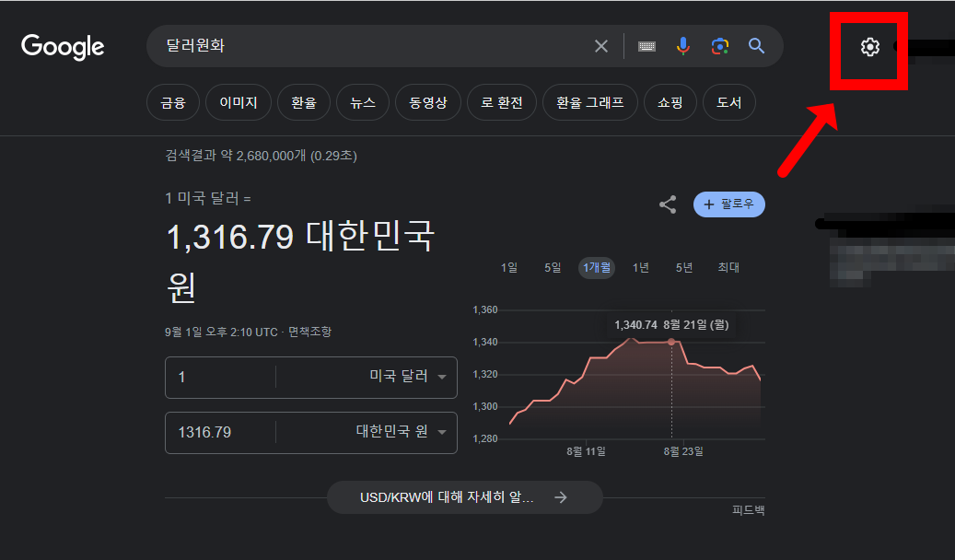The height and width of the screenshot is (560, 955).
Task: Switch chart to 최대 range
Action: (728, 267)
